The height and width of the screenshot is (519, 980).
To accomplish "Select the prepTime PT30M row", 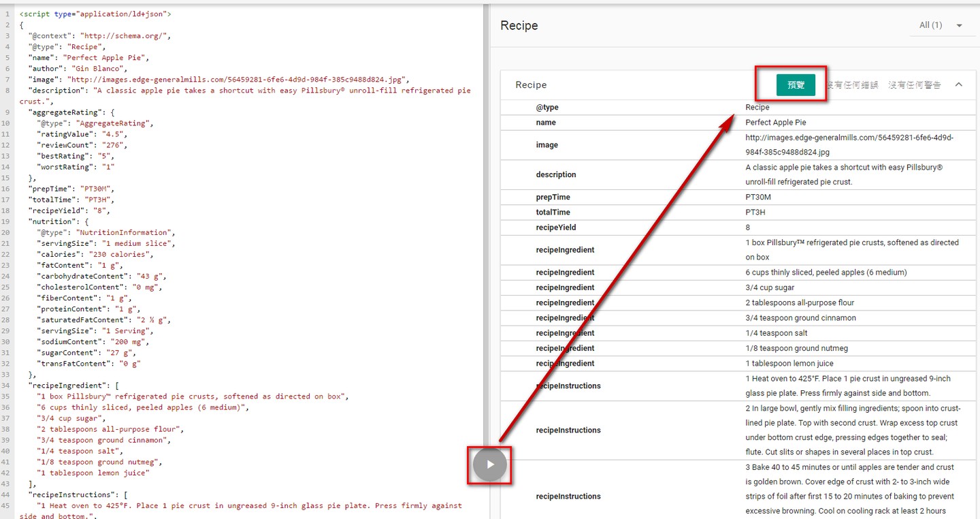I will click(738, 198).
